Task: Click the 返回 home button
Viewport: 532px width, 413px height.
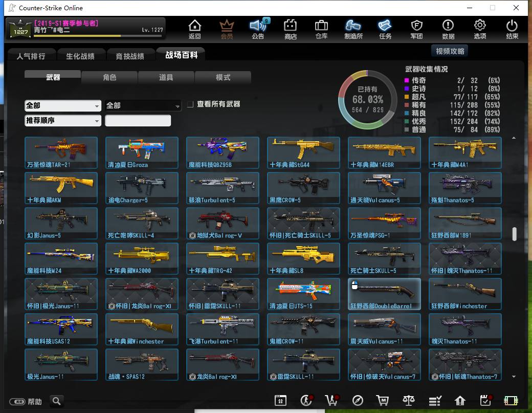Action: click(195, 29)
